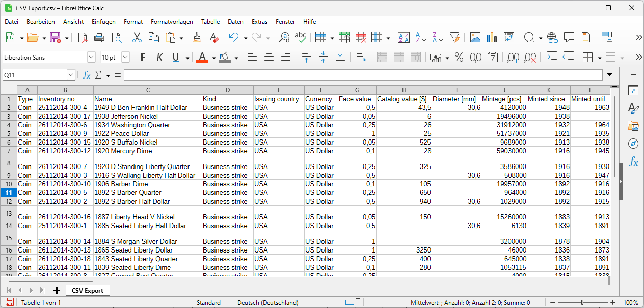Toggle underline formatting (U)
Image resolution: width=644 pixels, height=308 pixels.
[x=176, y=58]
